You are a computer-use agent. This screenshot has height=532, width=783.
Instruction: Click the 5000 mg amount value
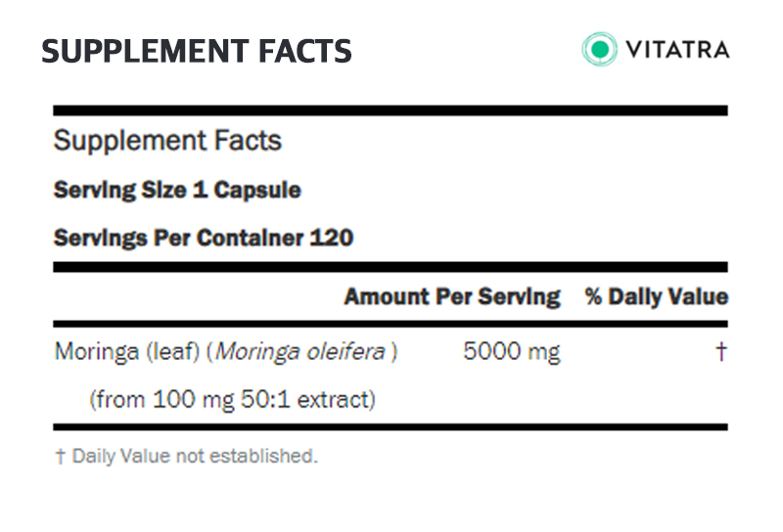coord(512,351)
